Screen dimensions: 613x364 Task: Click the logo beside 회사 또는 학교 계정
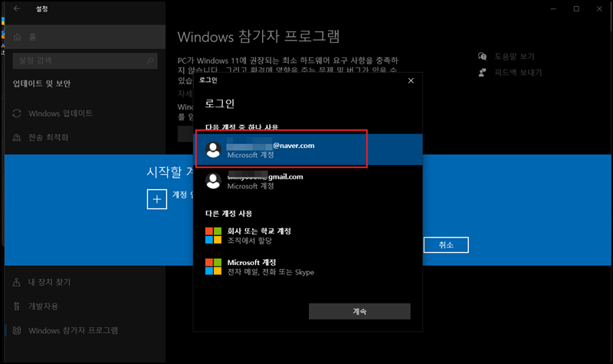pos(214,236)
